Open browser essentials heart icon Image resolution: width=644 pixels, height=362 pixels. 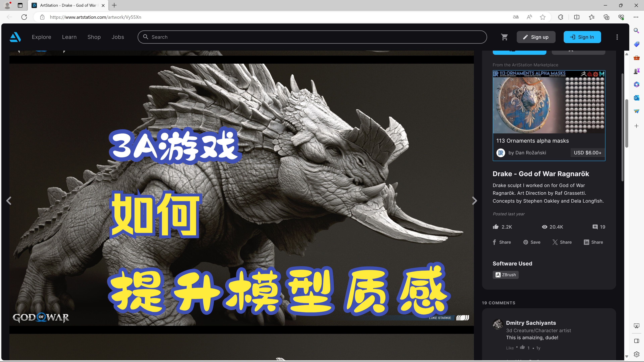coord(621,17)
